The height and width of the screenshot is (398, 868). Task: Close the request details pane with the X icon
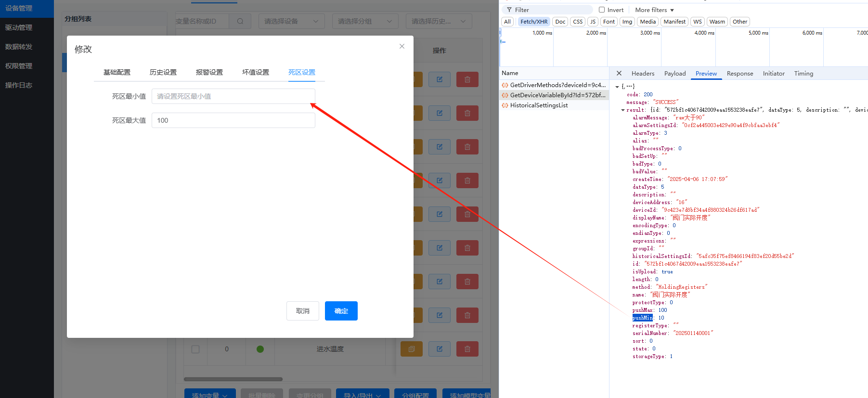tap(619, 73)
